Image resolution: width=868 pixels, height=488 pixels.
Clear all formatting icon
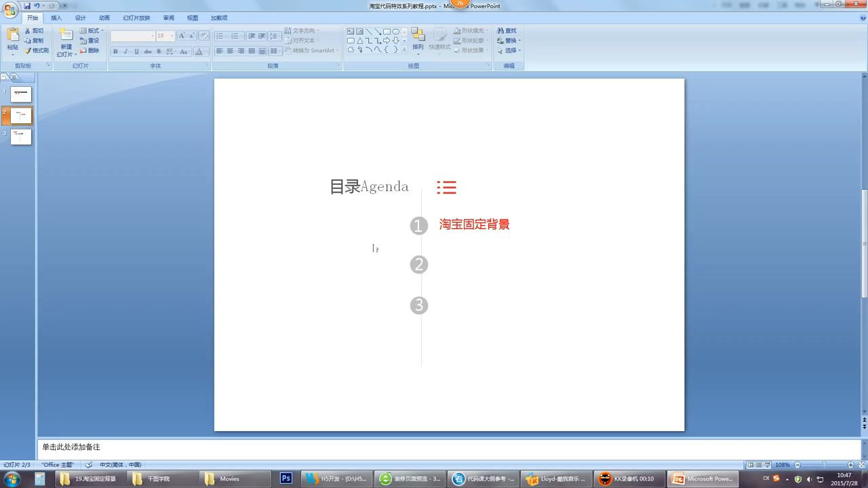[203, 35]
